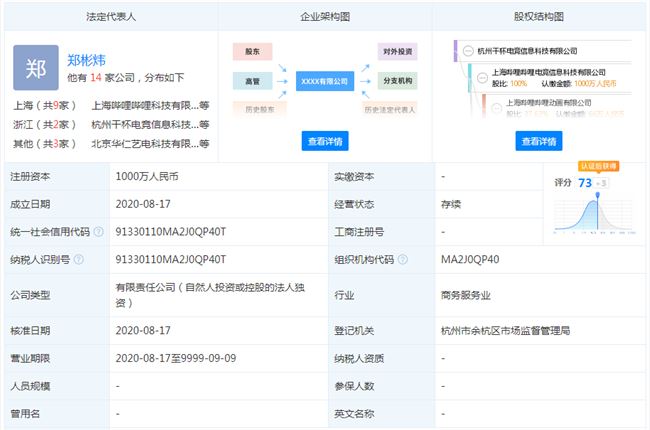
Task: Select the 分支机构 diagram node
Action: pos(398,79)
